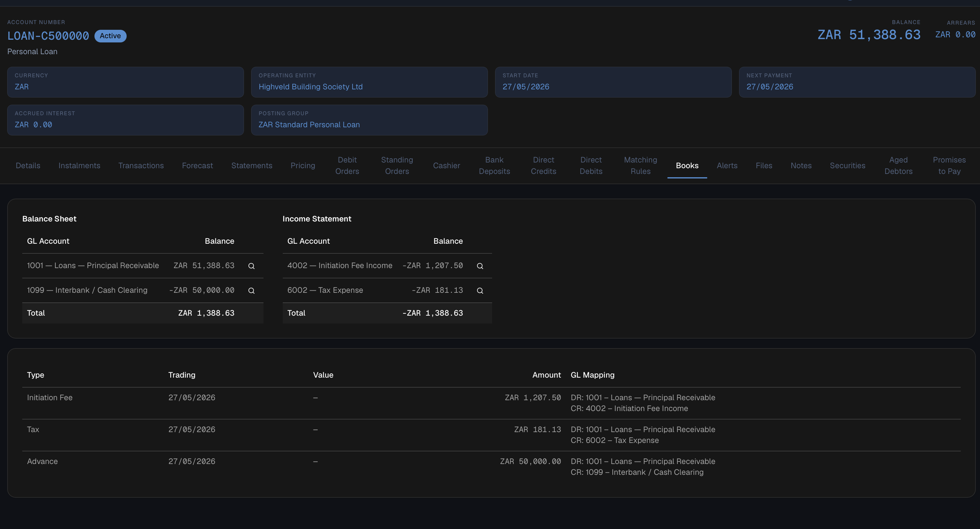Click the Amount column header
This screenshot has height=529, width=980.
546,375
